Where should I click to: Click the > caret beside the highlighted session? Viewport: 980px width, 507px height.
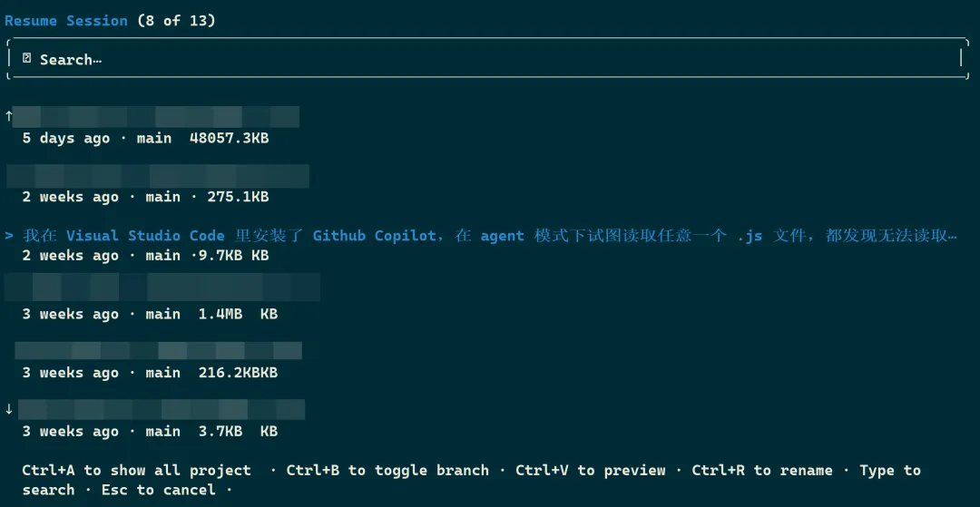[x=9, y=236]
